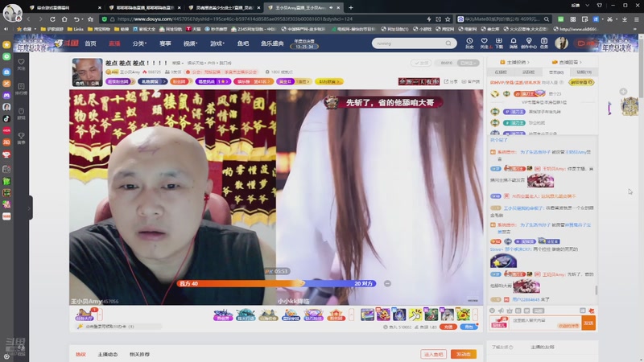Expand the 视频 video dropdown
Screen dimensions: 644x362
click(x=190, y=43)
